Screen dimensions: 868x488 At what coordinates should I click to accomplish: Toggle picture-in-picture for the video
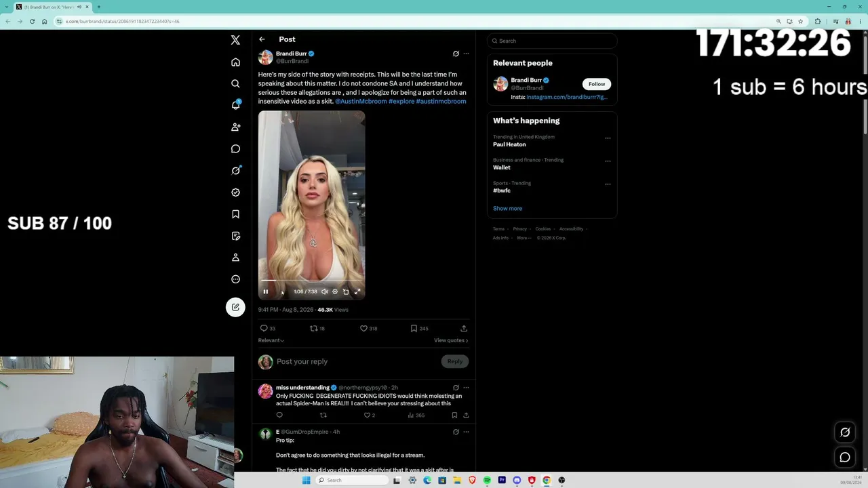[x=346, y=291]
